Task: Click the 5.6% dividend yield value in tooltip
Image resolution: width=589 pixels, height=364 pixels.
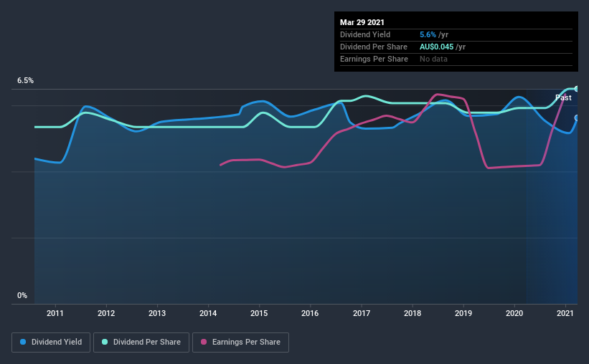Action: 428,34
